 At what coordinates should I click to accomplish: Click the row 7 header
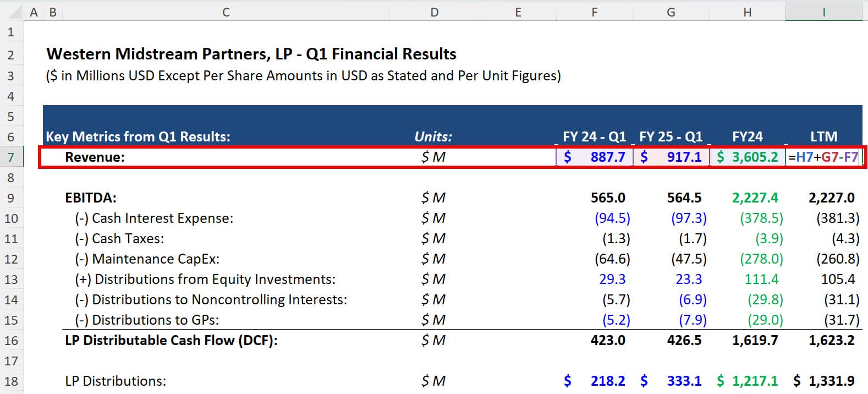pos(10,157)
